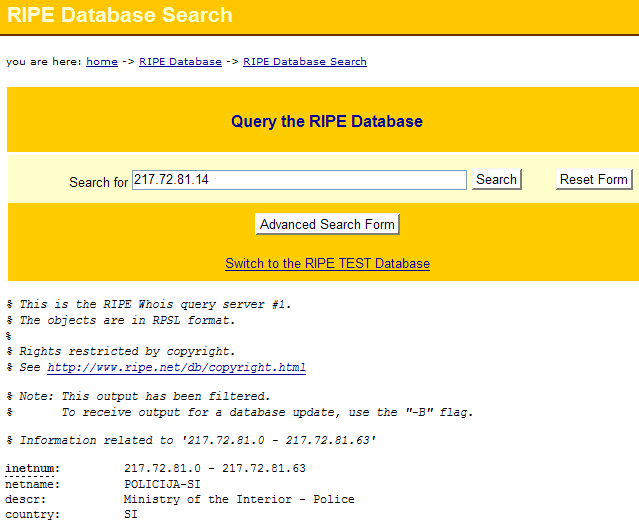
Task: Click the Information related to line
Action: coord(191,441)
